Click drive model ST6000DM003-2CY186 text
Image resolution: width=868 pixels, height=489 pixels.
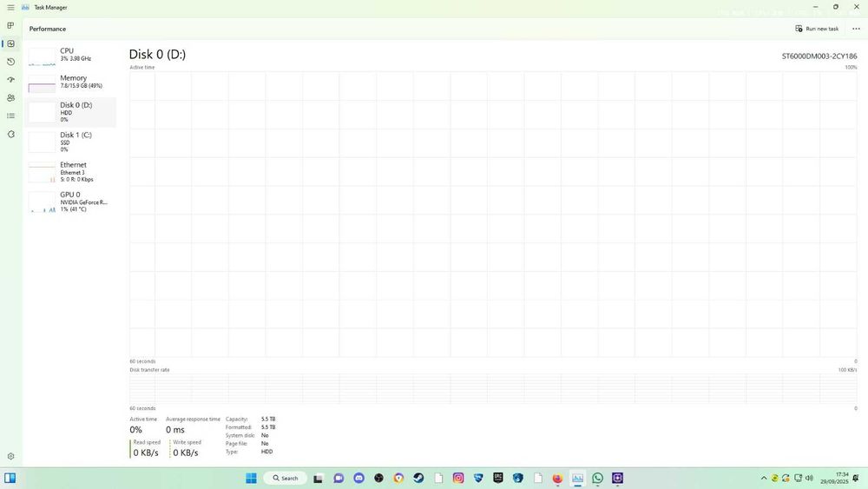819,56
